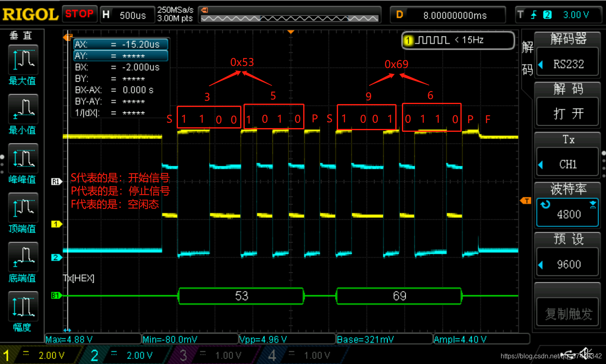This screenshot has height=364, width=606.
Task: Select the 幅度 (amplitude) measurement icon
Action: (x=23, y=306)
